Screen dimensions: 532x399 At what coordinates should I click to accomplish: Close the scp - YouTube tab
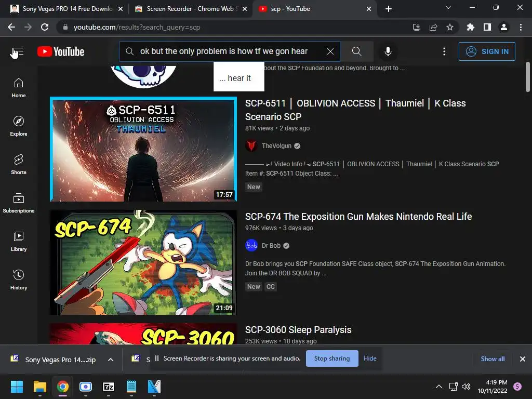369,9
